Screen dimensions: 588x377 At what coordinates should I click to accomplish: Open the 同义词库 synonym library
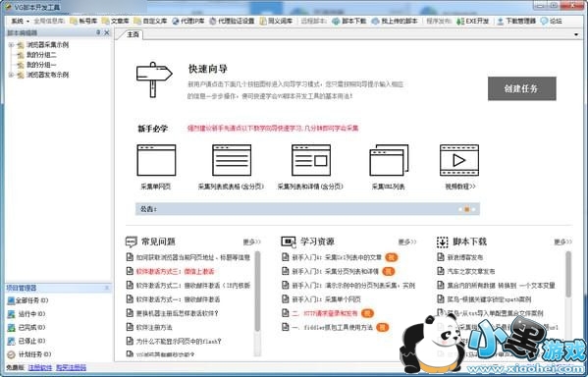(x=276, y=21)
